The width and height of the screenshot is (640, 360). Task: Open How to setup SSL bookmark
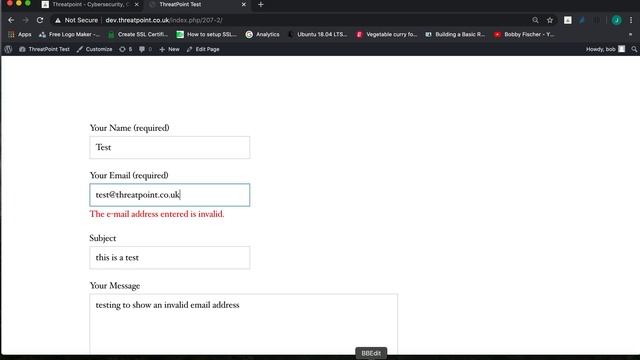[x=207, y=35]
